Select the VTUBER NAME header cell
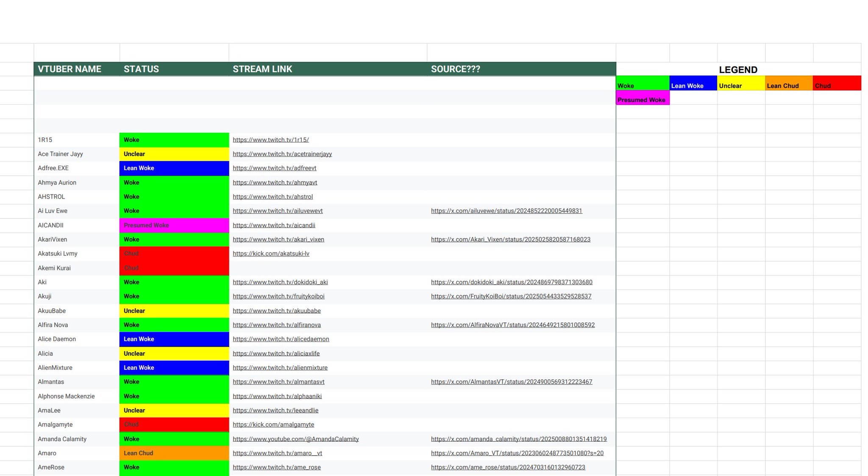The image size is (868, 476). (70, 69)
